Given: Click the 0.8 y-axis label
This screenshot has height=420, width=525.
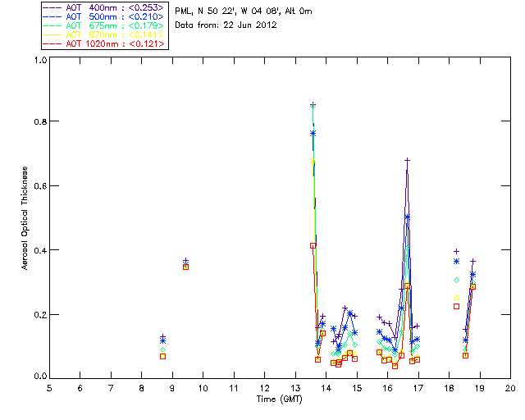Looking at the screenshot, I should click(40, 121).
